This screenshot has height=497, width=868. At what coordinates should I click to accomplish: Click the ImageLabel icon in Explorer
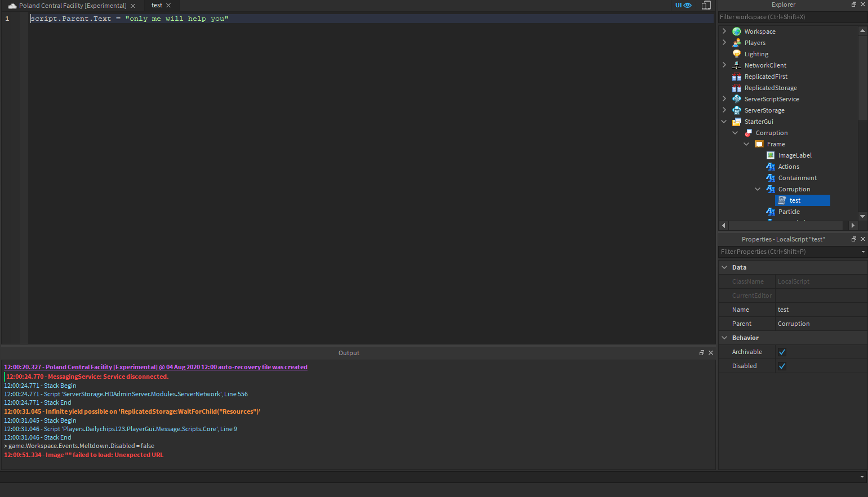click(771, 155)
